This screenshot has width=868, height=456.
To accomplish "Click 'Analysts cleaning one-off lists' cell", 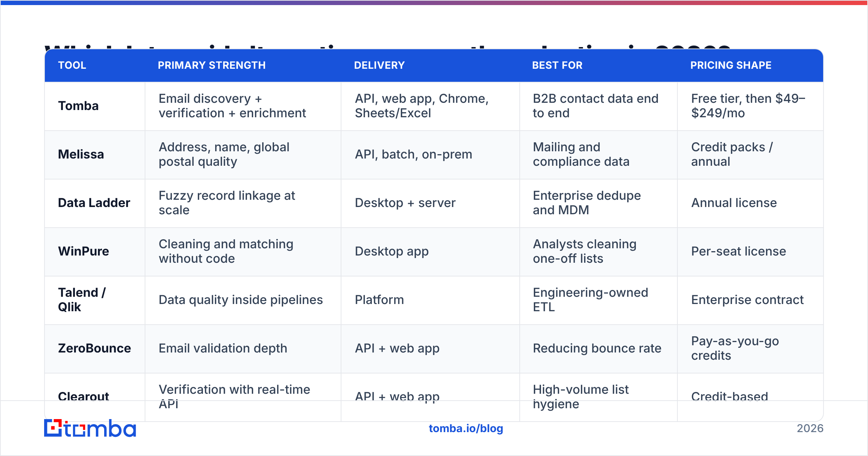I will 599,252.
